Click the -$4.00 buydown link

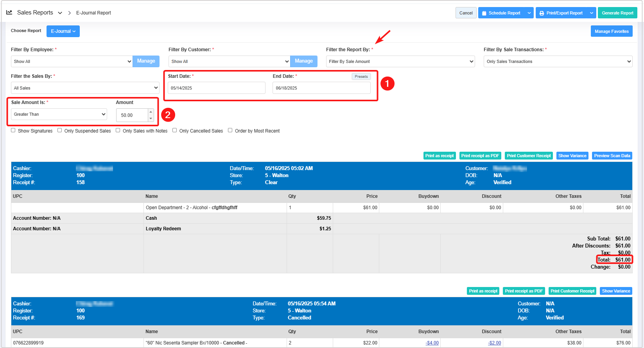tap(432, 343)
